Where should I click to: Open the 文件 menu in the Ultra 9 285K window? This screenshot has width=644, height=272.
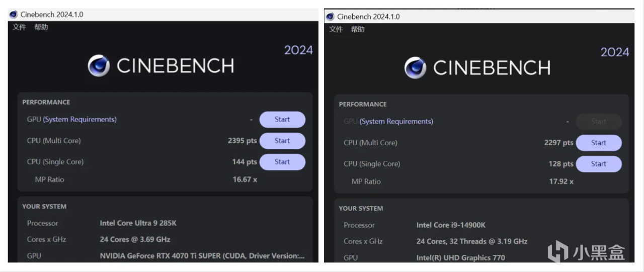[19, 27]
